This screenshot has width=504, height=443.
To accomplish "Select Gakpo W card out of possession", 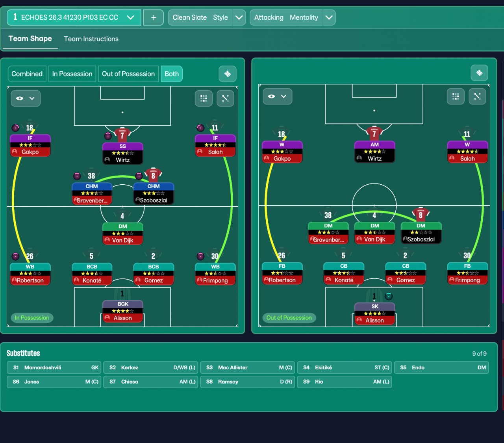I will [x=282, y=152].
